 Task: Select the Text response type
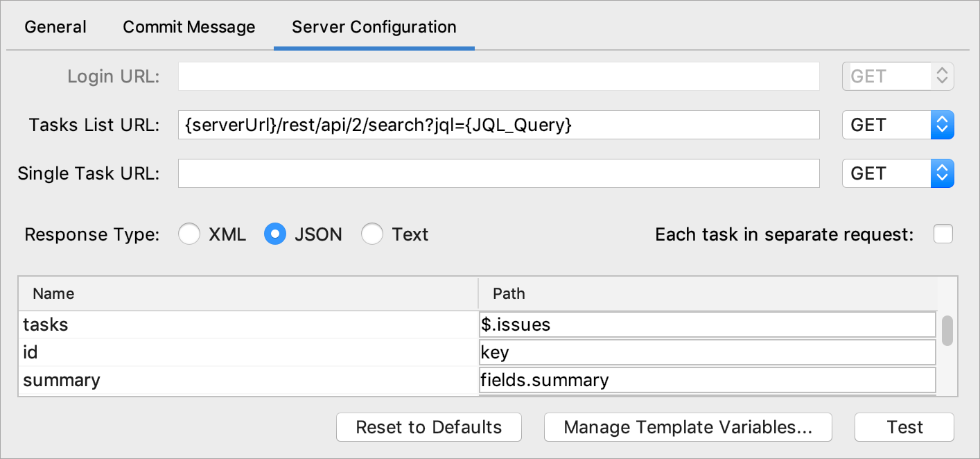(372, 234)
